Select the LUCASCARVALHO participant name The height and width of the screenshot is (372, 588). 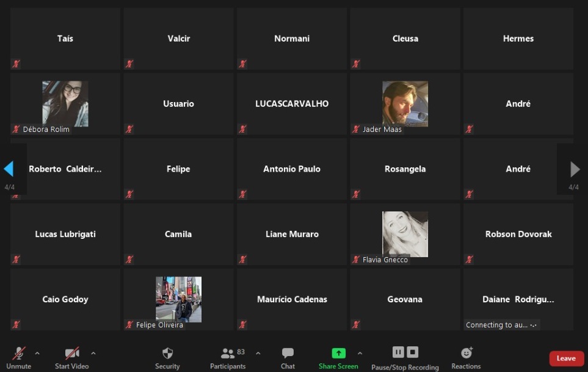(x=292, y=104)
